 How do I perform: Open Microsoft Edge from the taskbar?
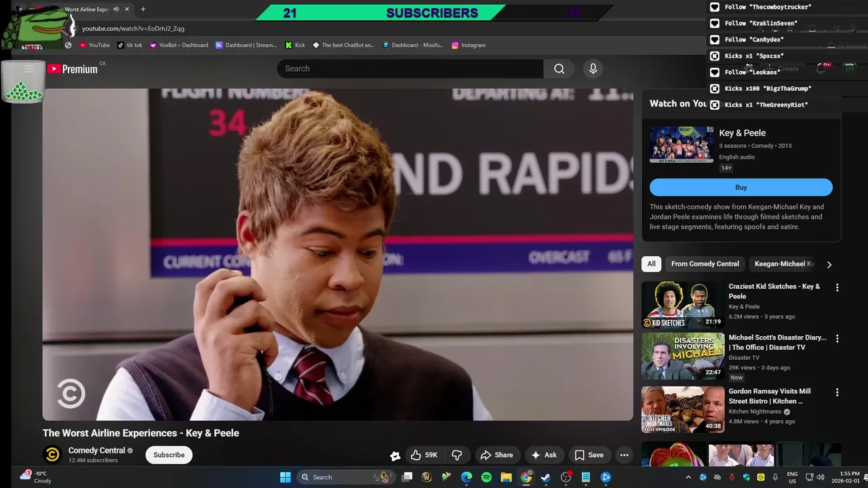coord(467,477)
